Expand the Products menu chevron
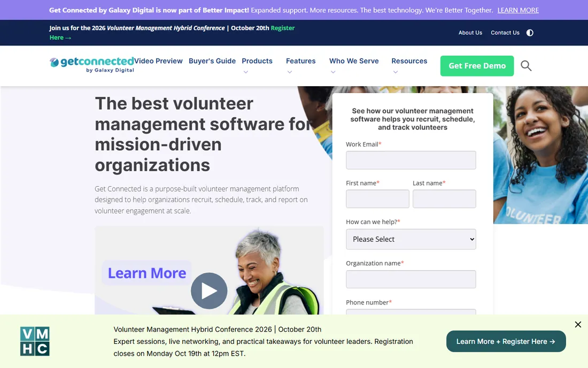 (246, 72)
